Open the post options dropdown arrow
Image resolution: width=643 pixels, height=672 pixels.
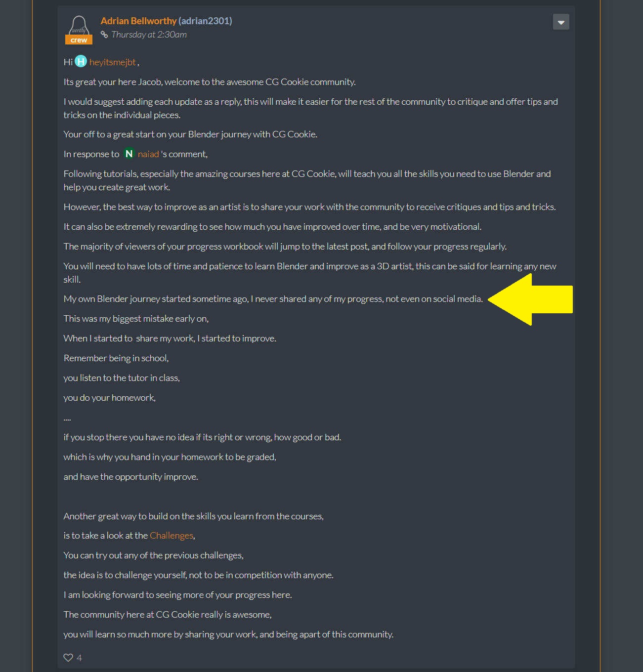pyautogui.click(x=561, y=22)
